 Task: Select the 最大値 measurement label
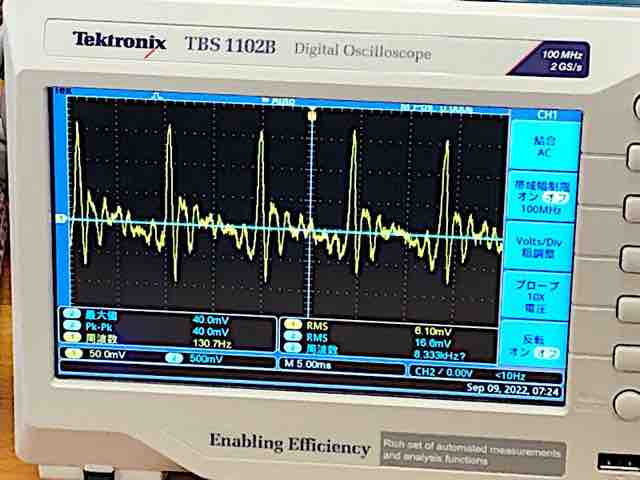(101, 315)
